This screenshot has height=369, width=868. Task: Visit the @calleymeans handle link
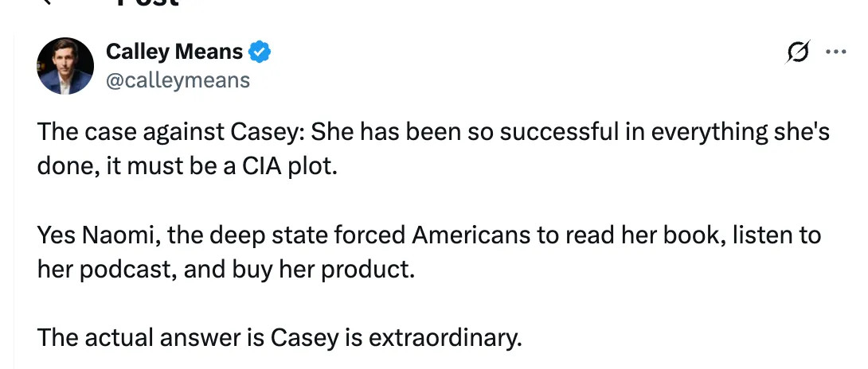[x=178, y=81]
